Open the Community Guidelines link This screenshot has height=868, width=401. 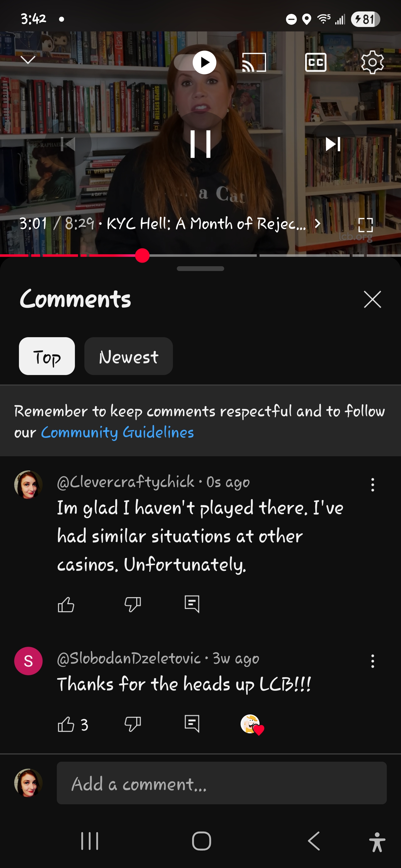pos(117,432)
